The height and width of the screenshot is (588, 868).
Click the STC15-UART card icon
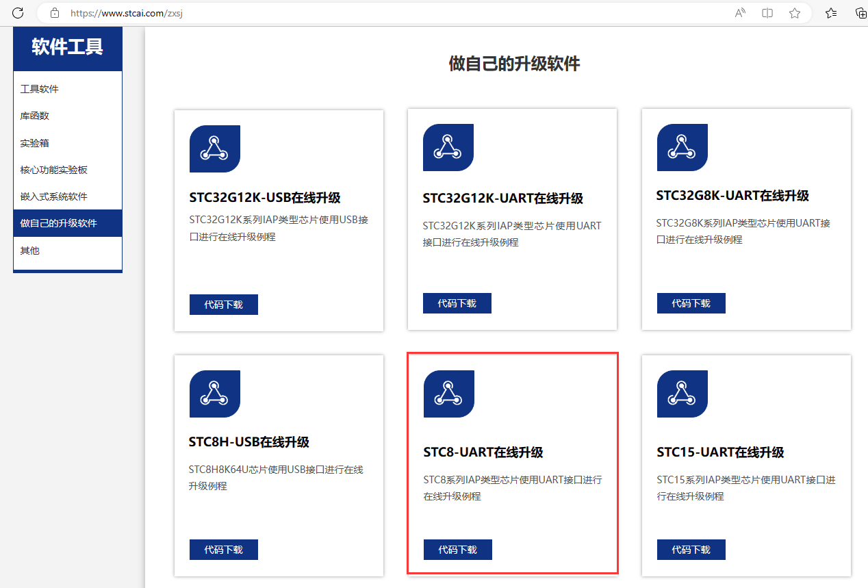(682, 394)
